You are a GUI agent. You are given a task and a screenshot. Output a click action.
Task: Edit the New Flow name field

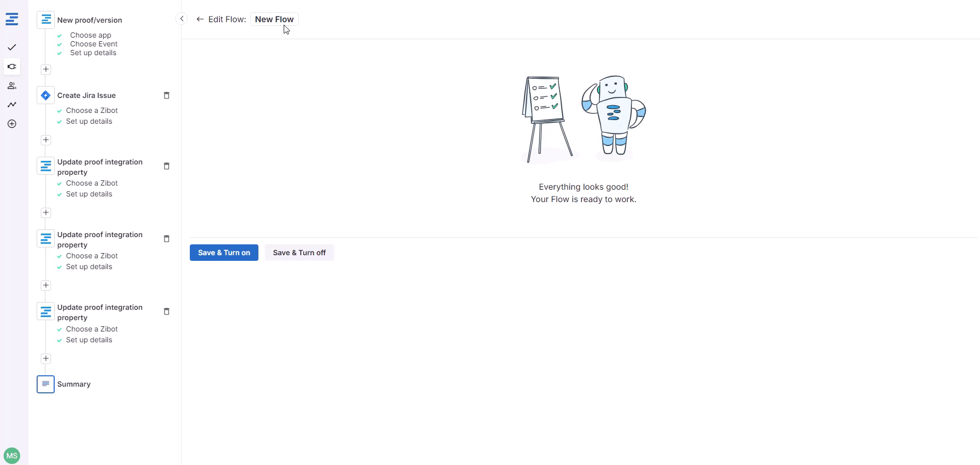click(x=274, y=20)
